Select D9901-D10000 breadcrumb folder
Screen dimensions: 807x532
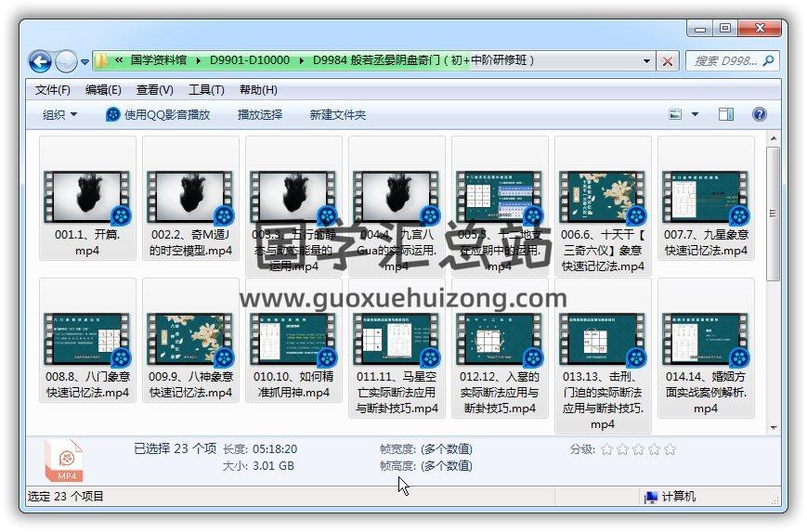pos(250,60)
